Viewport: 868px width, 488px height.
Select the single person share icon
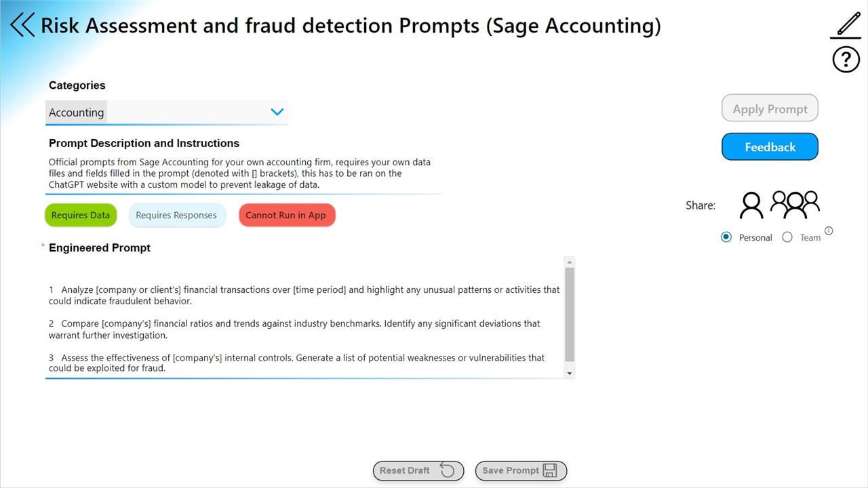pyautogui.click(x=751, y=205)
